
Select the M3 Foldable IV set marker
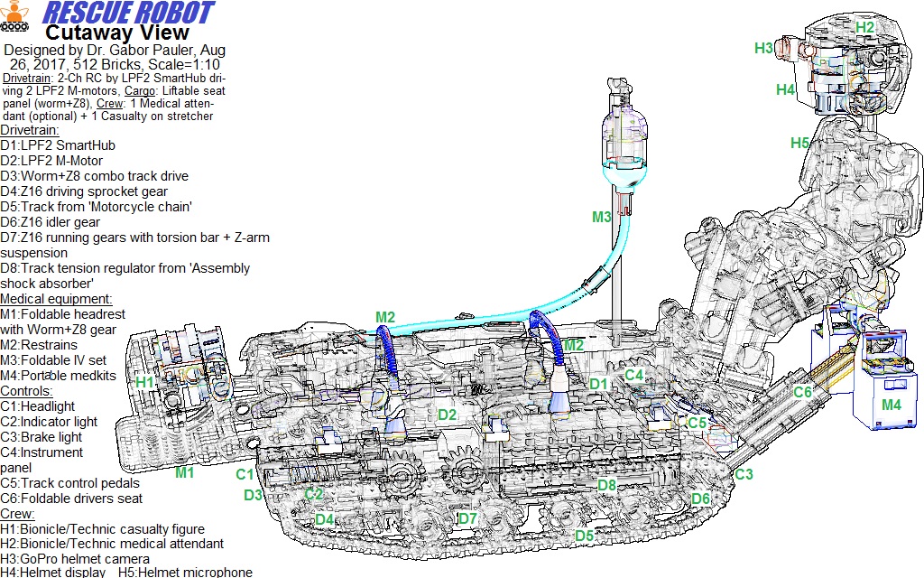pyautogui.click(x=601, y=217)
